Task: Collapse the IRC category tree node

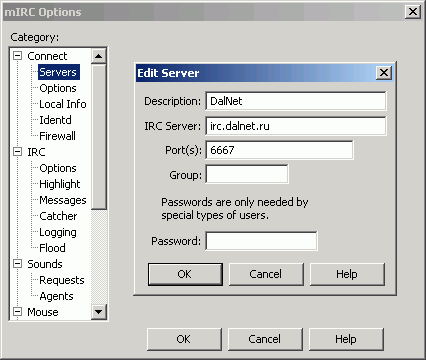Action: [x=18, y=152]
